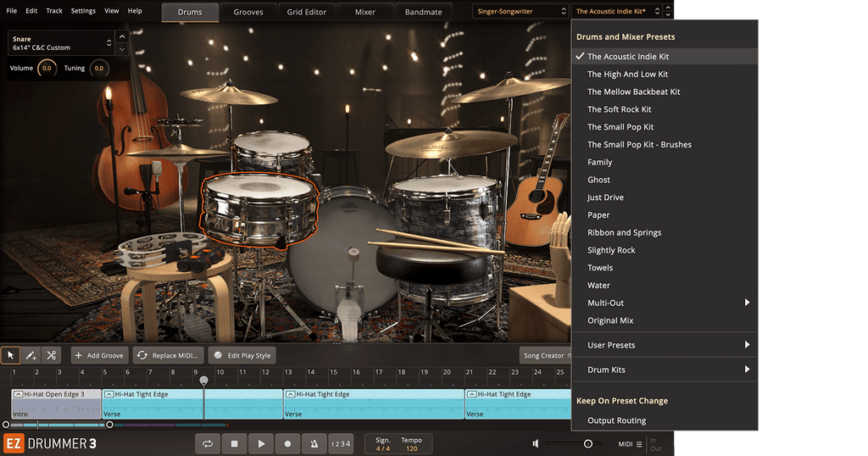Open the Edit menu
Image resolution: width=868 pixels, height=456 pixels.
click(31, 10)
